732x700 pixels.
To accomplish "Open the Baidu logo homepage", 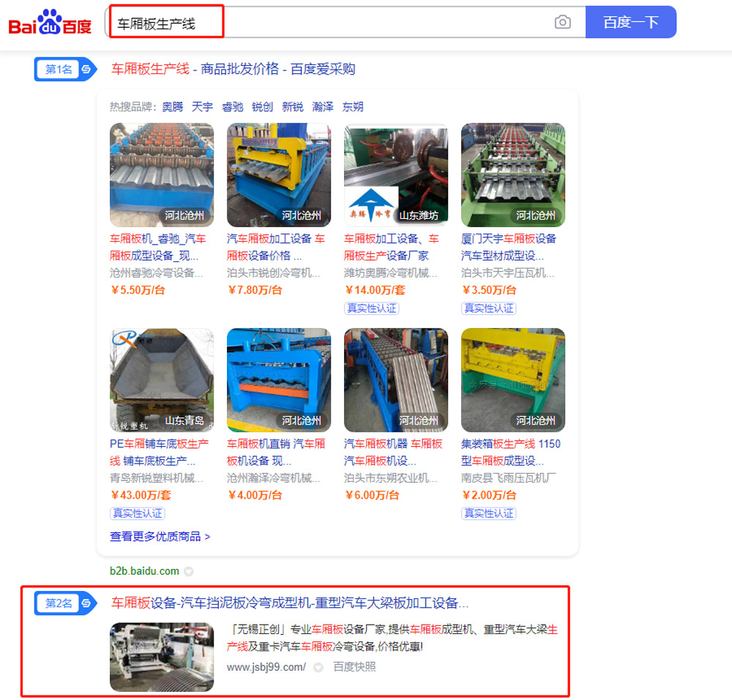I will pyautogui.click(x=50, y=22).
